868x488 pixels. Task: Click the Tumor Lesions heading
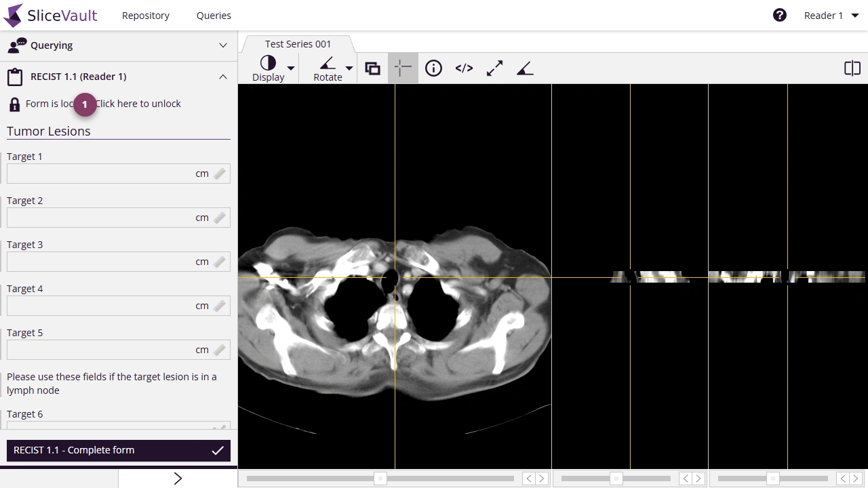pos(49,131)
